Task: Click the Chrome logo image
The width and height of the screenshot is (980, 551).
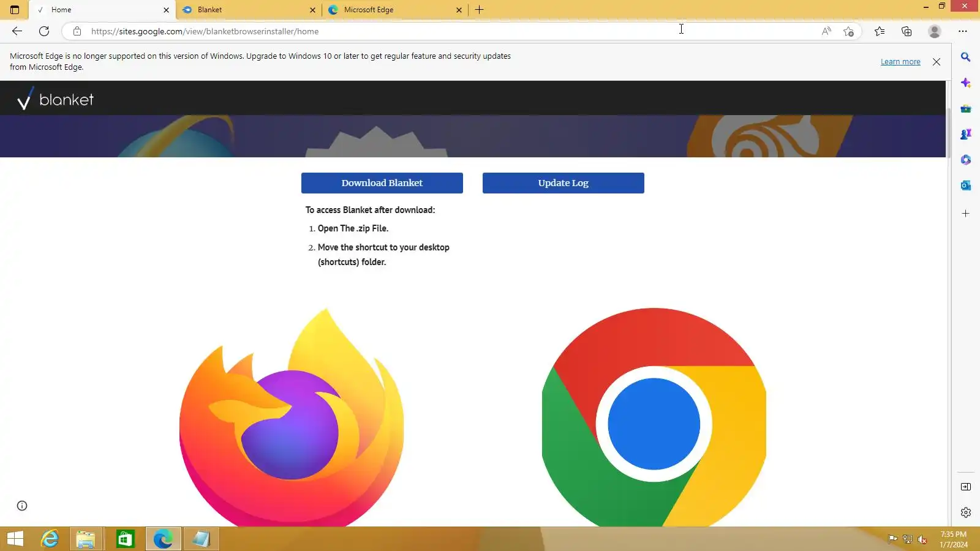Action: point(654,417)
